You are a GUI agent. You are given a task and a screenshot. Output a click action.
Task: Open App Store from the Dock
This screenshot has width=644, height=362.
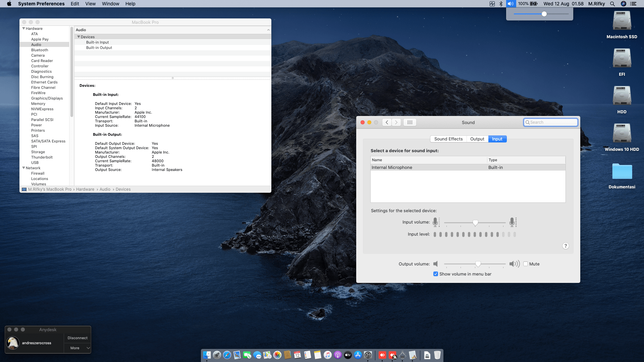click(358, 355)
